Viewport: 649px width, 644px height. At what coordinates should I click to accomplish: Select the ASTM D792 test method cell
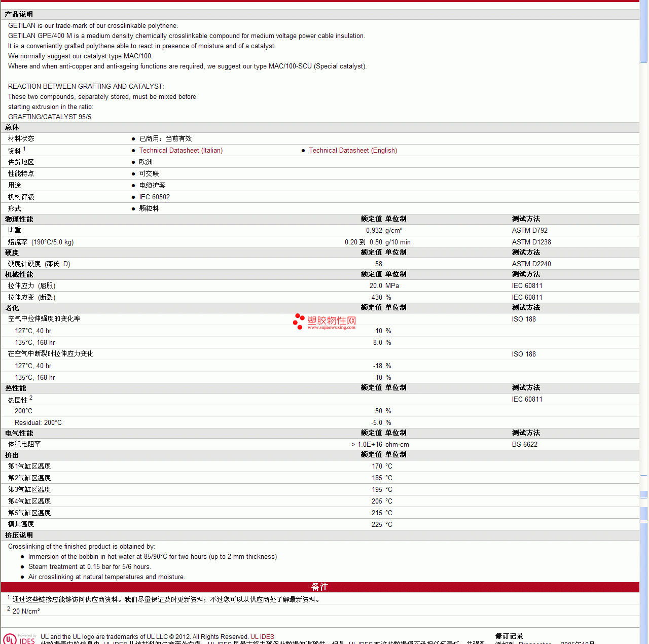pyautogui.click(x=529, y=231)
